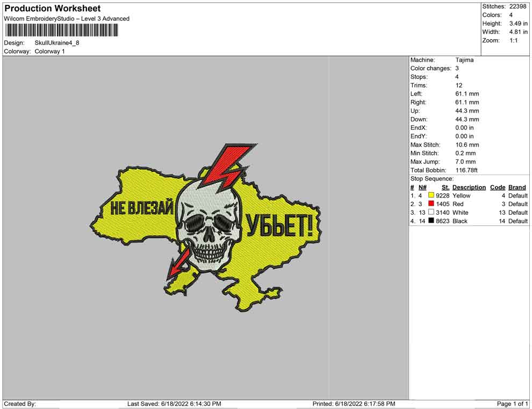The height and width of the screenshot is (409, 532).
Task: Click the Min Stitch value '0.2 mm'
Action: (x=465, y=153)
